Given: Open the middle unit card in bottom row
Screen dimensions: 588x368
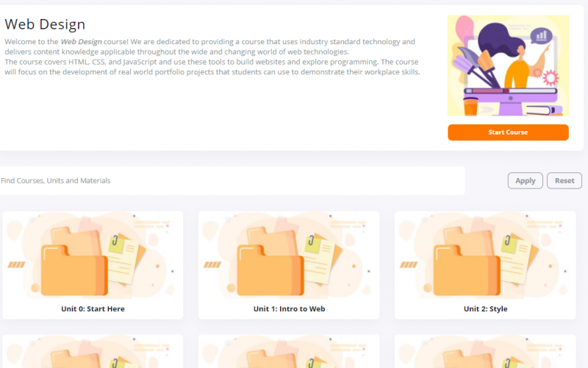Looking at the screenshot, I should coord(289,352).
